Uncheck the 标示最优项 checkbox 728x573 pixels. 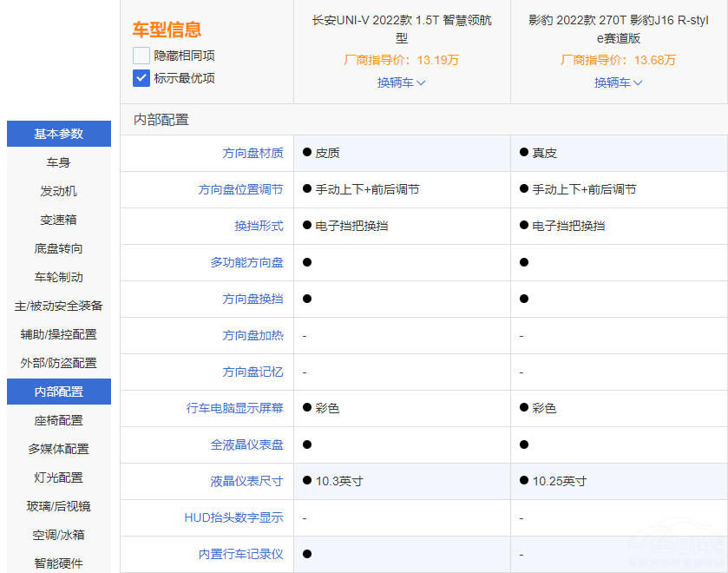coord(141,78)
